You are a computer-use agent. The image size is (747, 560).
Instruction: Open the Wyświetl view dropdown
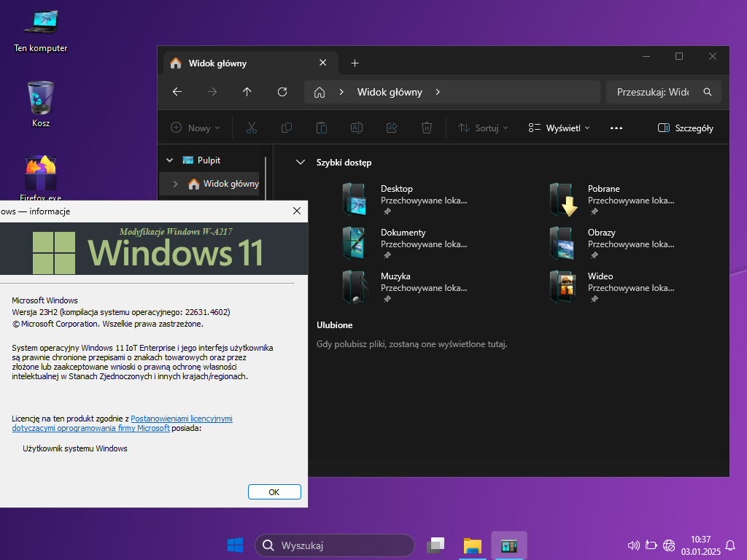[x=560, y=128]
